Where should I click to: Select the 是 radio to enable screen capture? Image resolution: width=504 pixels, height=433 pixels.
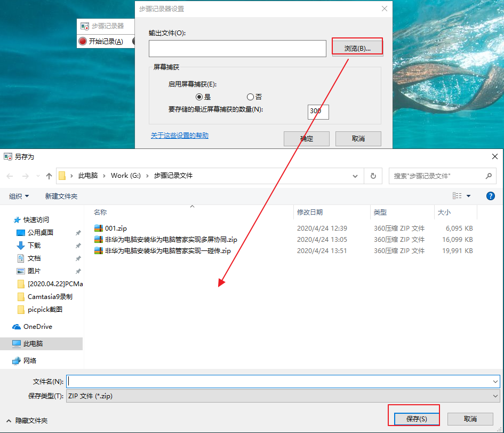199,97
